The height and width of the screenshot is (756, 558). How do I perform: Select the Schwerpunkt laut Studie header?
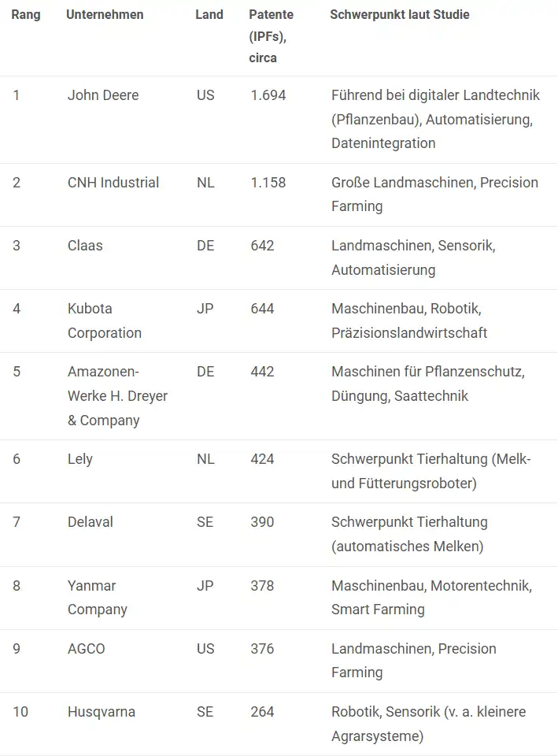click(400, 14)
